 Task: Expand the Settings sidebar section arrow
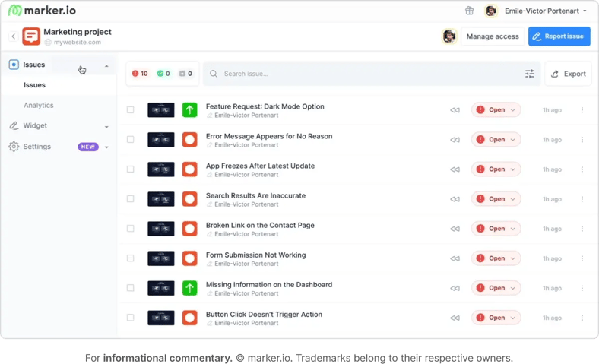point(106,147)
